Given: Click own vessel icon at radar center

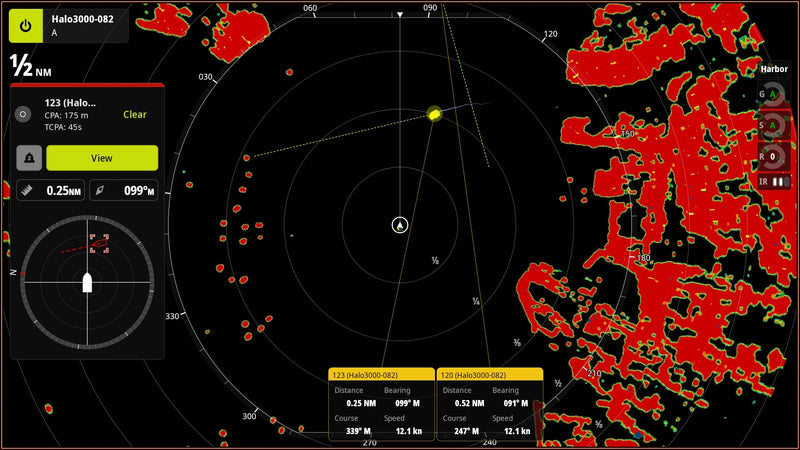Looking at the screenshot, I should point(400,225).
